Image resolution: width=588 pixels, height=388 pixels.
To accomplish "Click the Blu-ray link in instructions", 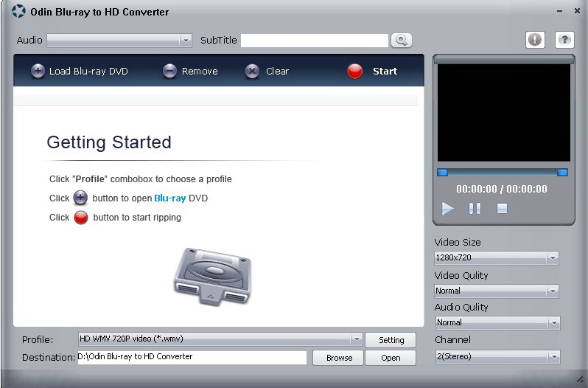I will point(170,198).
